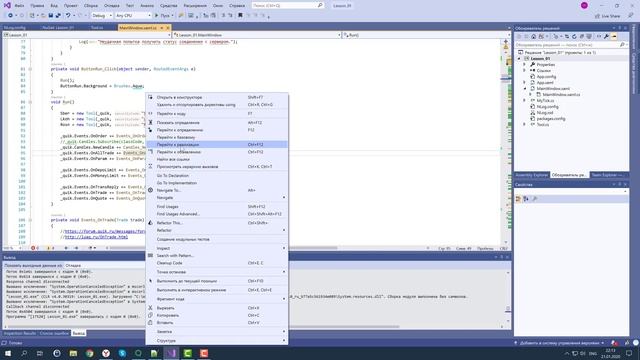Open the Any CPU platform dropdown
The width and height of the screenshot is (640, 360).
click(133, 16)
